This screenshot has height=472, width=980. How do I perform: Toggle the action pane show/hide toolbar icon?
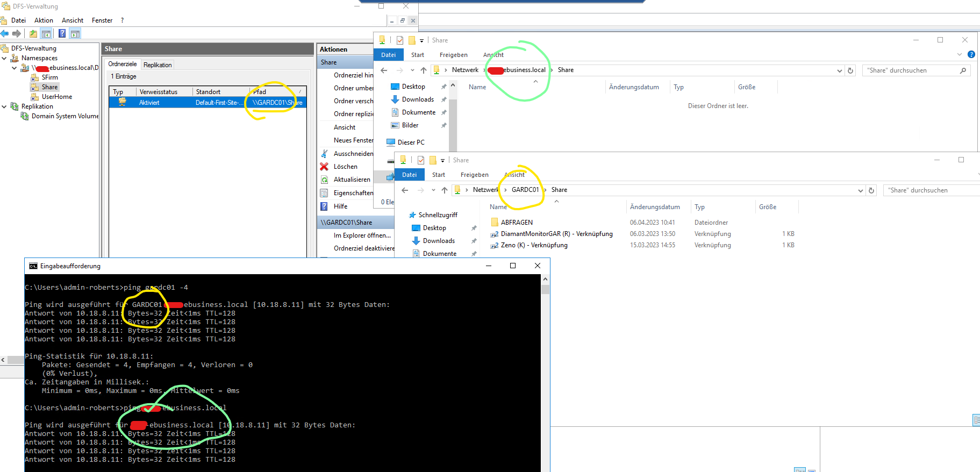point(75,34)
